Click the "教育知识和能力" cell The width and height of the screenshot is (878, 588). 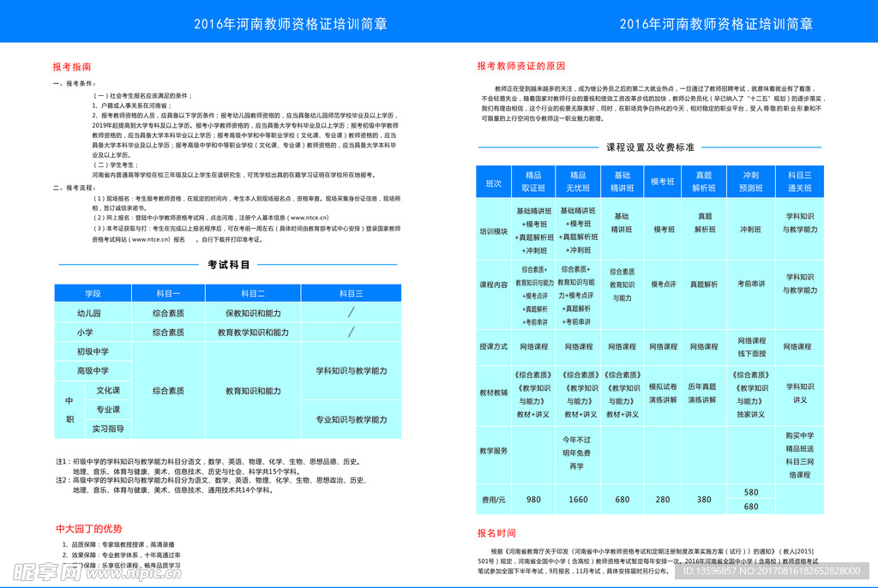(253, 391)
